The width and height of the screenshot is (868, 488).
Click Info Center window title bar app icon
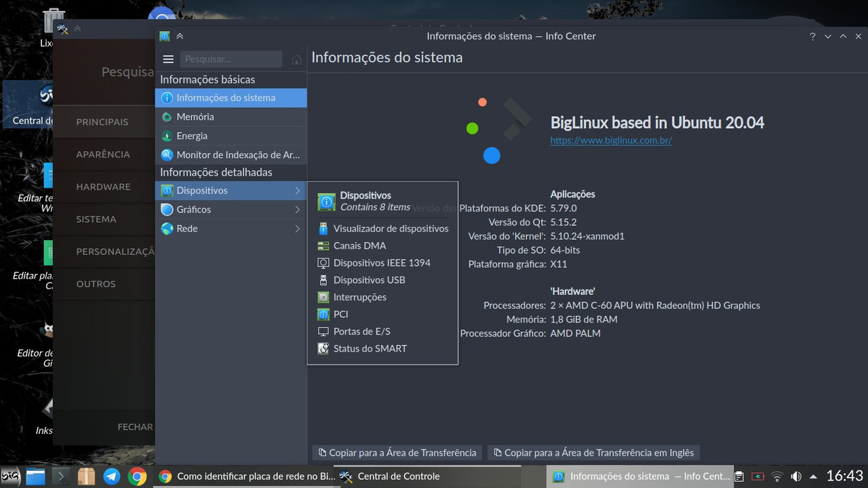(x=164, y=36)
